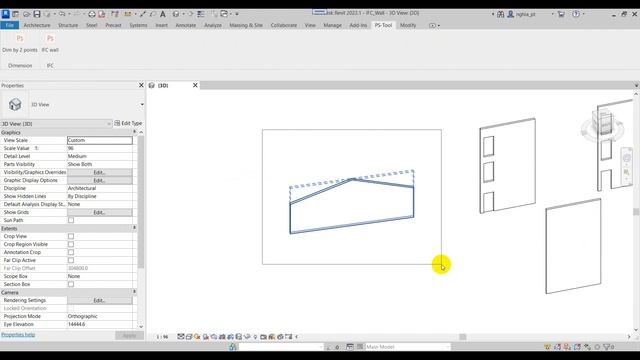
Task: Click Edit for Rendering Settings
Action: (100, 300)
